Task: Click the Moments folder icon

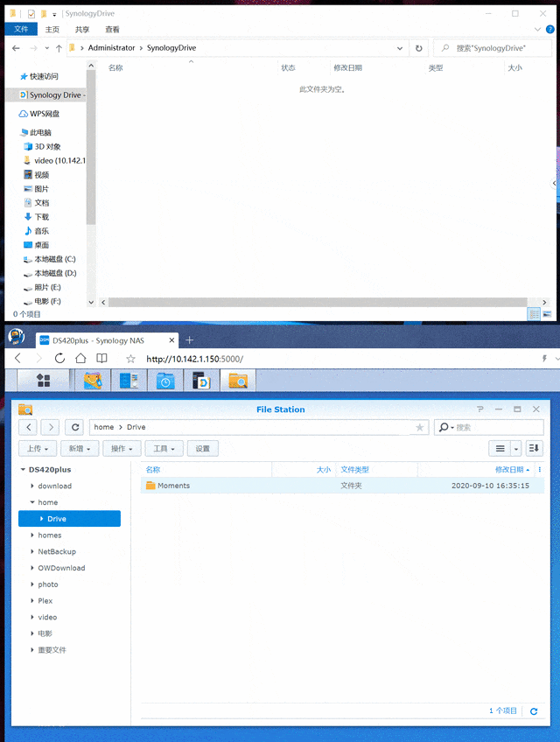Action: [150, 486]
